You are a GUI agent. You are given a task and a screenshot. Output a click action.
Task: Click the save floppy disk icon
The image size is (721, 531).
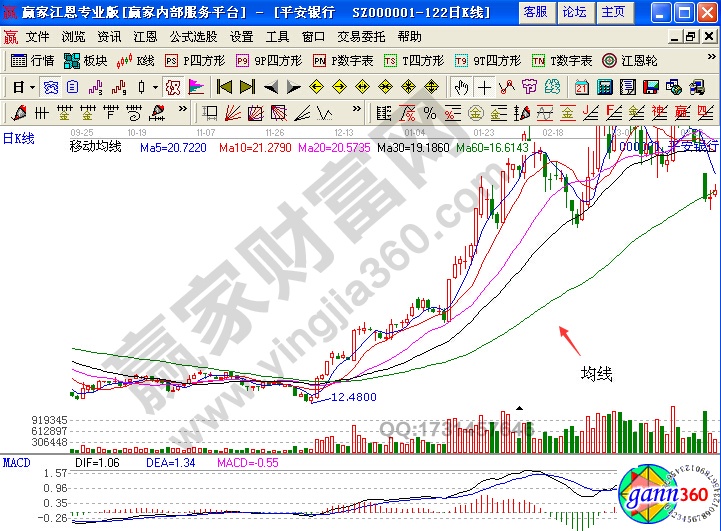tap(652, 86)
